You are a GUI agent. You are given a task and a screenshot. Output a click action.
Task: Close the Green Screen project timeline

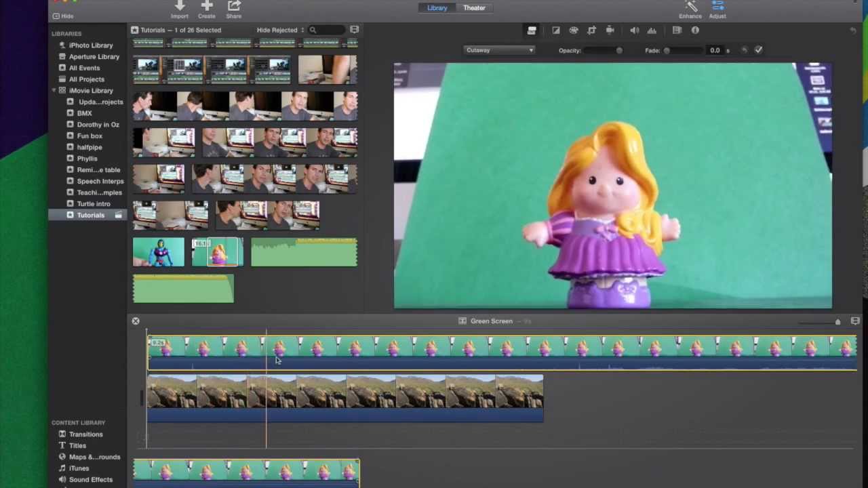point(136,321)
